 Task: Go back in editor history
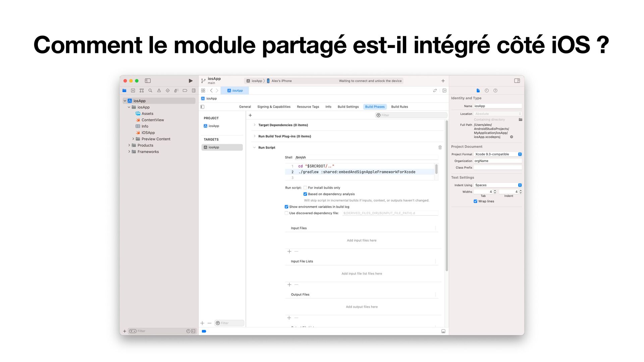click(211, 90)
